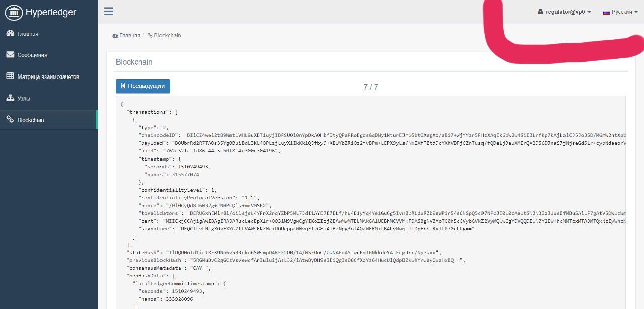
Task: Click the "previousBlockHash" value line
Action: pyautogui.click(x=296, y=260)
